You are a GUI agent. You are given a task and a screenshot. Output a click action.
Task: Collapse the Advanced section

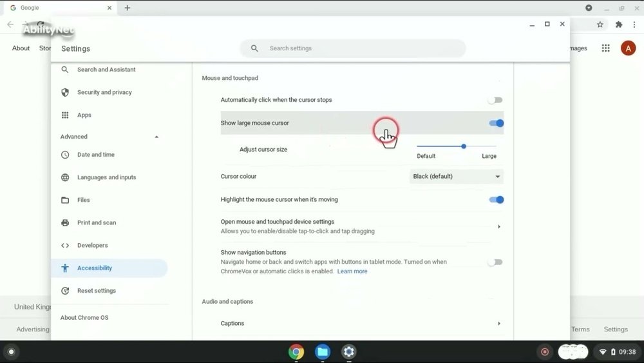[156, 137]
